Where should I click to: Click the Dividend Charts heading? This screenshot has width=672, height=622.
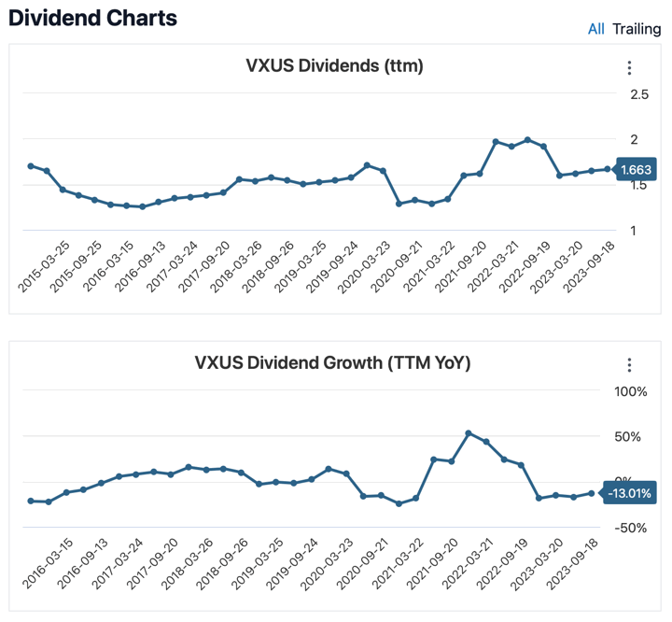point(93,18)
